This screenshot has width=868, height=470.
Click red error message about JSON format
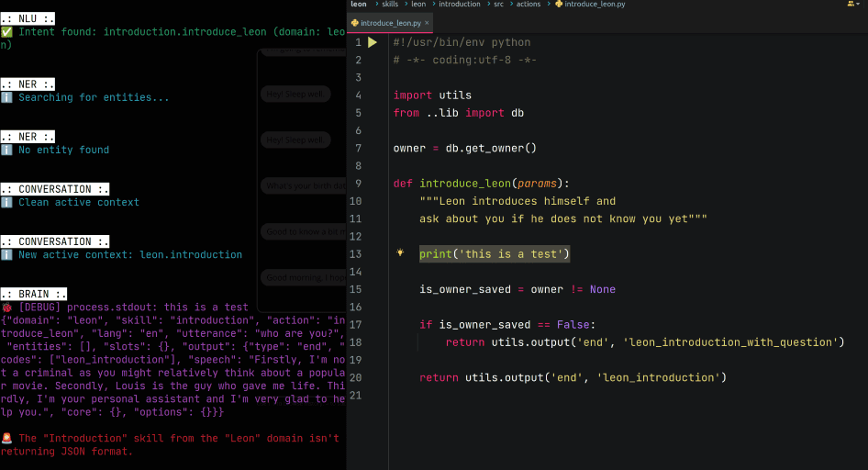click(170, 445)
